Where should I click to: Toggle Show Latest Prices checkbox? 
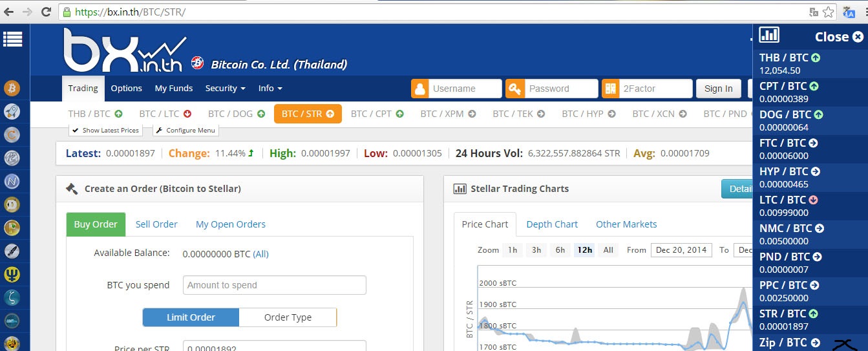105,130
